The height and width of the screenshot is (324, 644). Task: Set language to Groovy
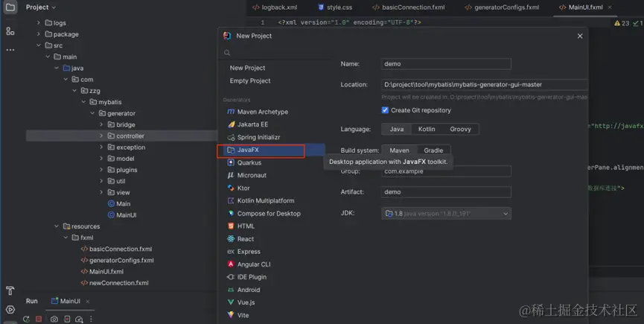pyautogui.click(x=460, y=129)
